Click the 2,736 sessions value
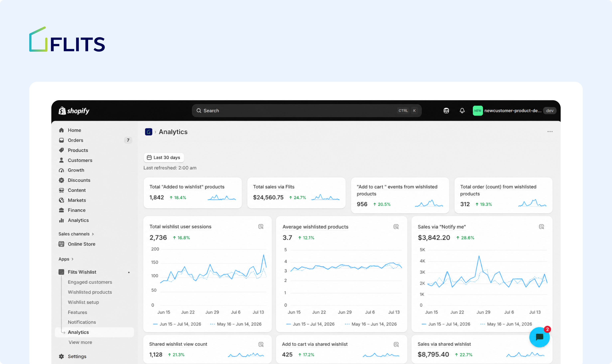612x364 pixels. (158, 237)
